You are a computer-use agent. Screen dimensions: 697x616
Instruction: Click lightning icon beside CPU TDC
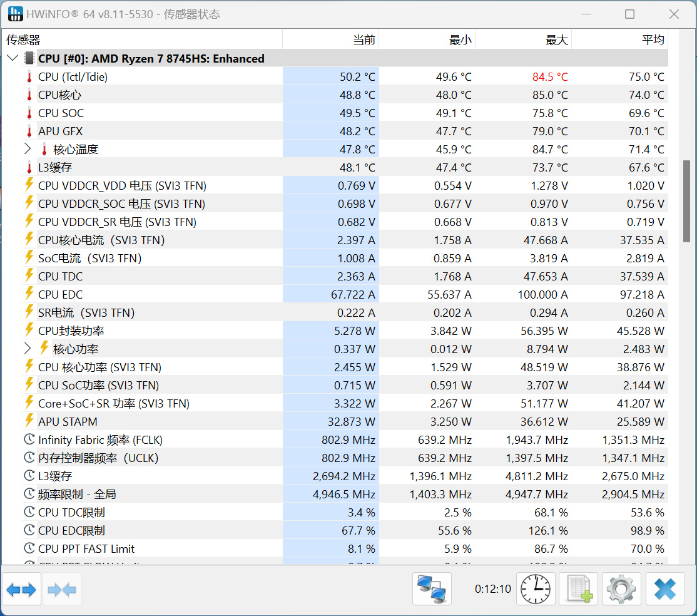[29, 275]
